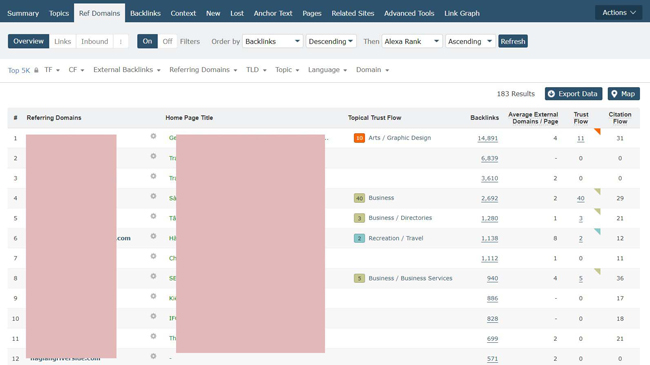Expand the CF filter
The image size is (650, 365).
[x=76, y=70]
